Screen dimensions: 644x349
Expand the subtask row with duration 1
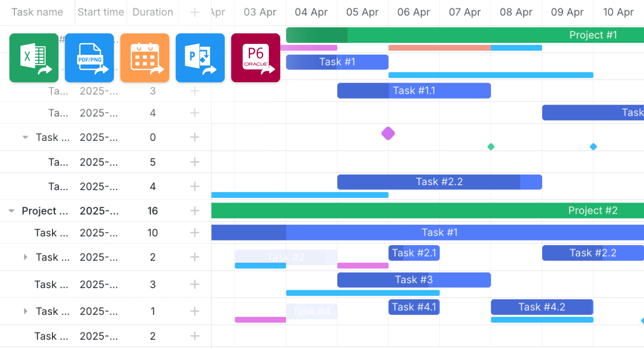[x=25, y=311]
